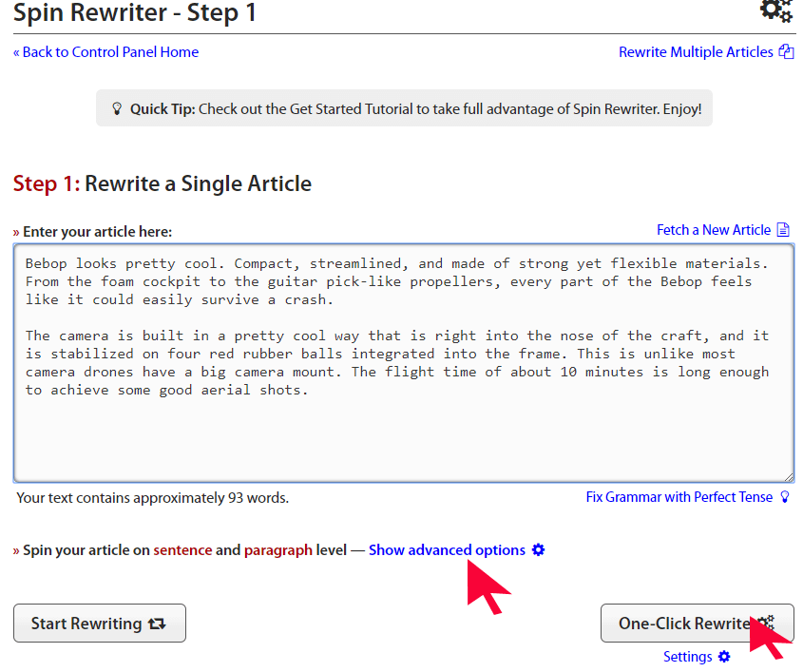Viewport: 803px width, 672px height.
Task: Click the 'Step 1: Rewrite a Single Article' heading
Action: (x=163, y=183)
